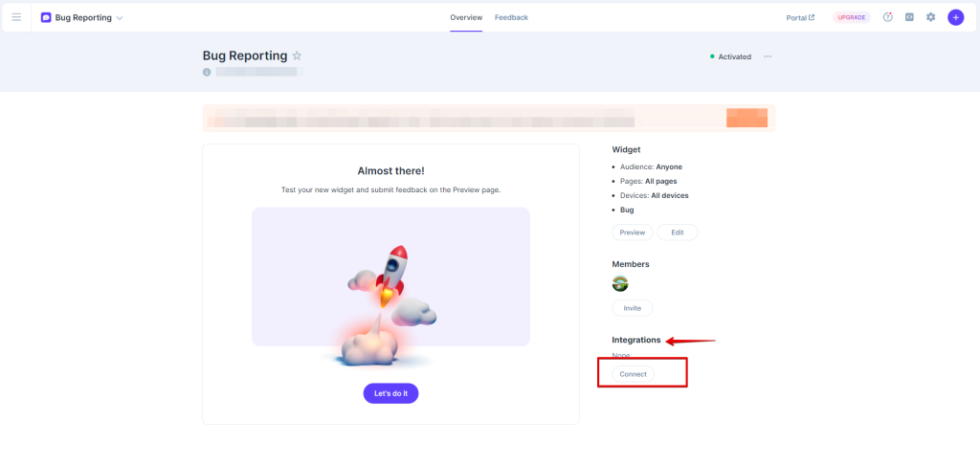
Task: Click the Let's do it button
Action: click(x=390, y=393)
